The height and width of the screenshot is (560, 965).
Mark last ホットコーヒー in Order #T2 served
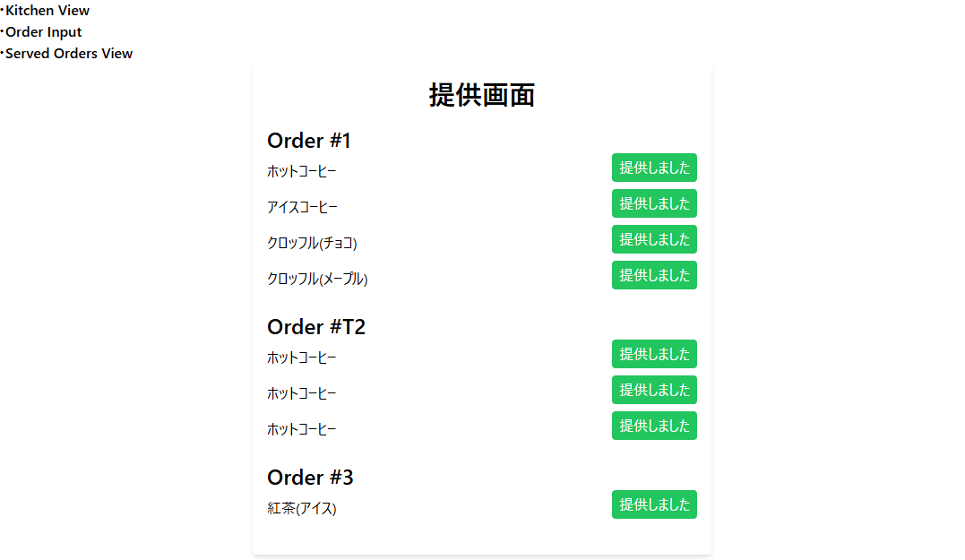pos(654,426)
